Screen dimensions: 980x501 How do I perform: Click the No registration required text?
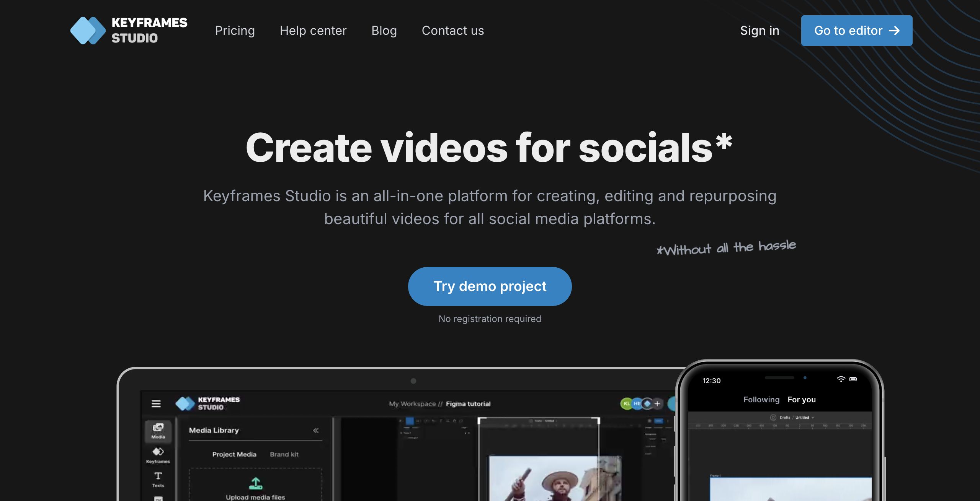490,319
